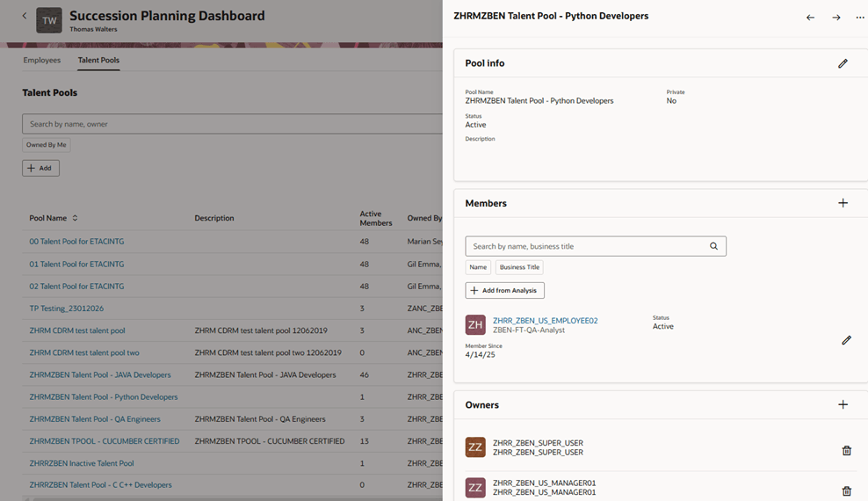Screen dimensions: 868x501
Task: Delete owner ZHRR_ZBEN_SUPER_USER
Action: click(846, 451)
